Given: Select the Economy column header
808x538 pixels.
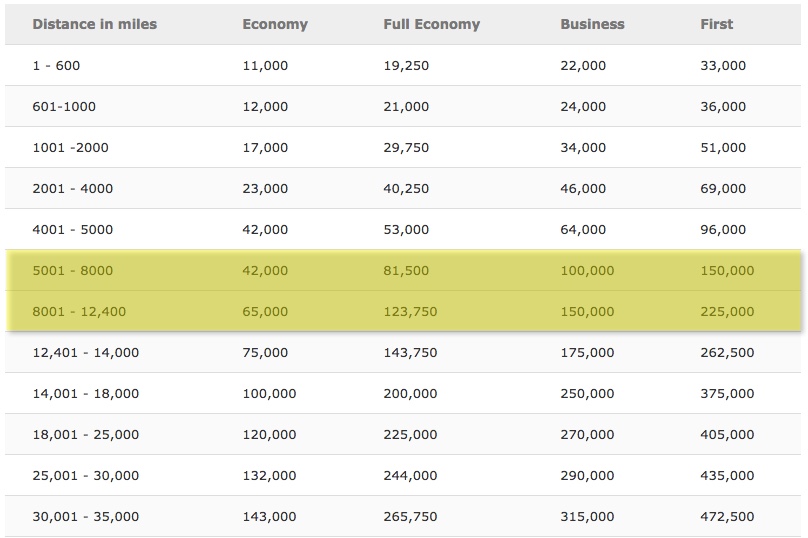Looking at the screenshot, I should tap(275, 24).
